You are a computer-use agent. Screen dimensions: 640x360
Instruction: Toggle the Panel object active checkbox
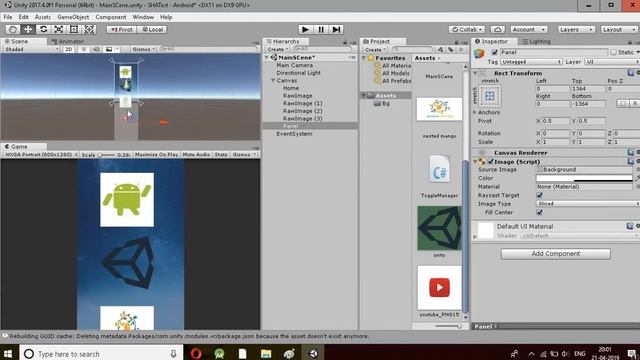[495, 52]
